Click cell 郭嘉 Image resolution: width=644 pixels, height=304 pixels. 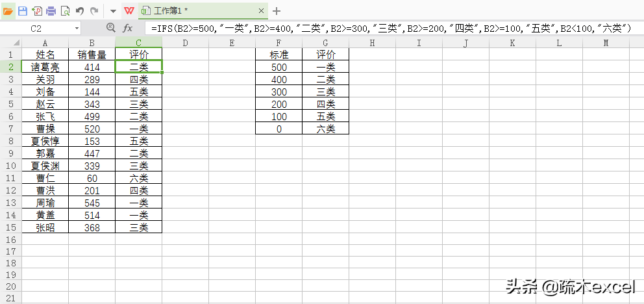click(x=45, y=153)
